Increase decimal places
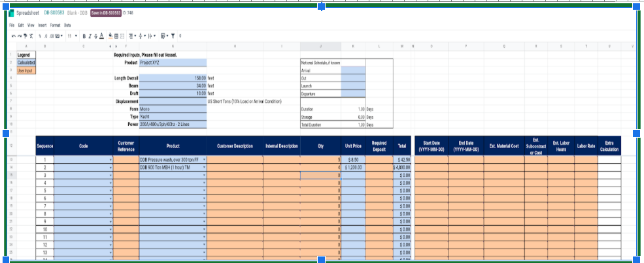Screen dimensions: 644x263 [52, 36]
